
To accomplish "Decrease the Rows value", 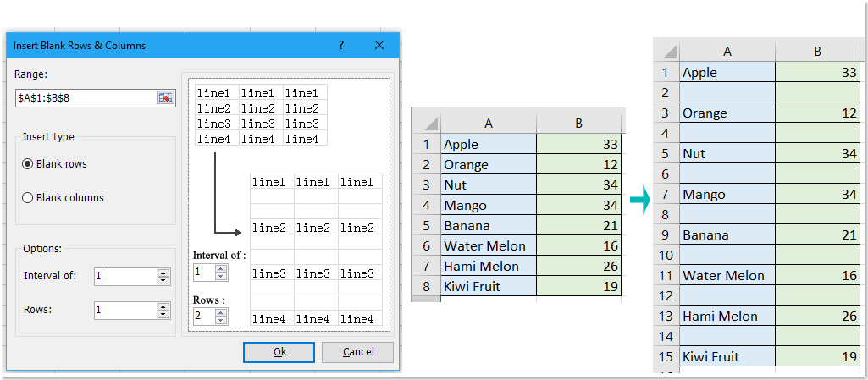I will point(163,314).
